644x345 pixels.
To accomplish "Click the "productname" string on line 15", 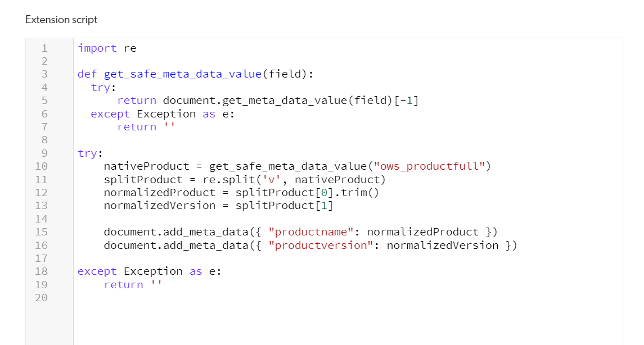I will point(311,232).
